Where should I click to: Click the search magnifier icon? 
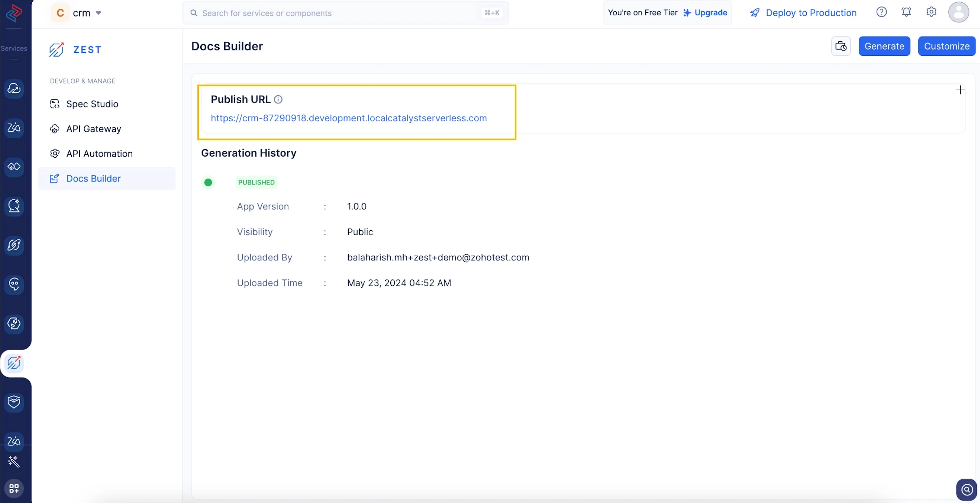[x=194, y=13]
